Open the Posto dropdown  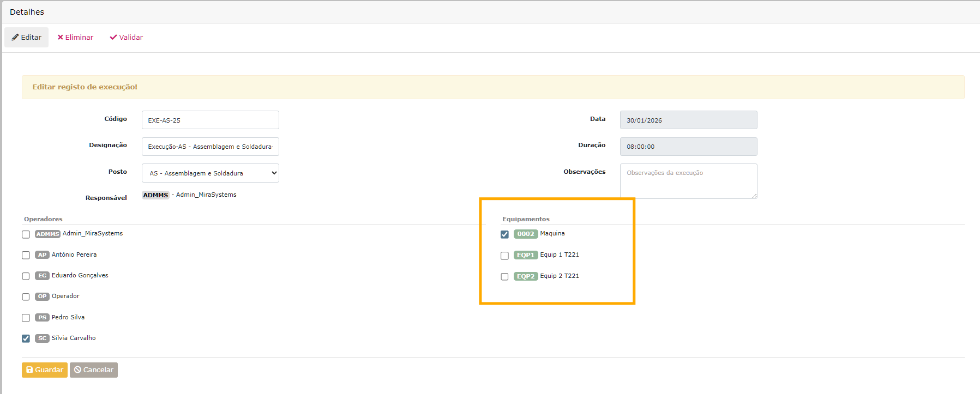[x=211, y=173]
